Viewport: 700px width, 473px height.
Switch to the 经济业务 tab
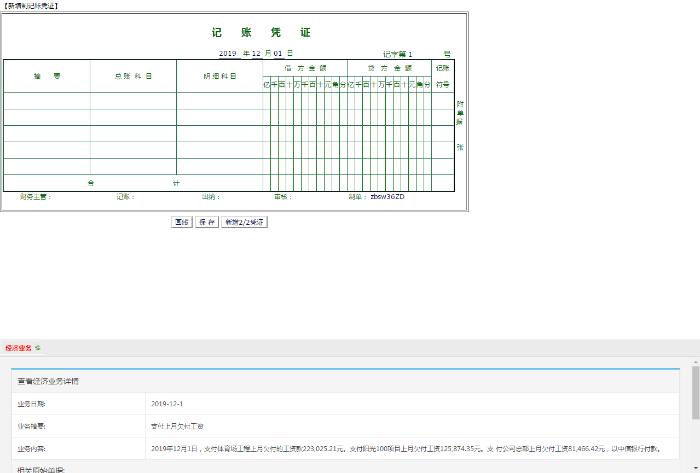tap(18, 348)
